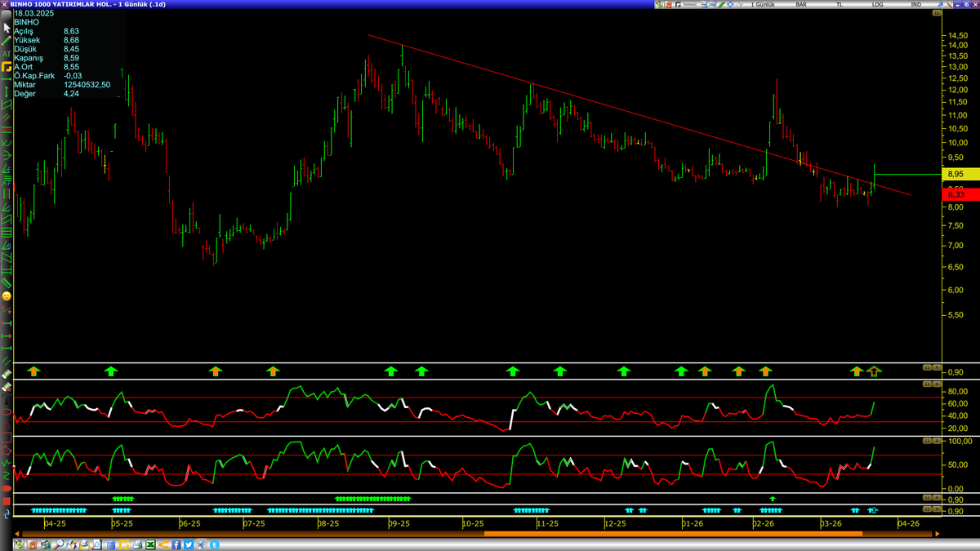Click the hollow green signal arrow near 03-26
The height and width of the screenshot is (551, 980).
[875, 371]
